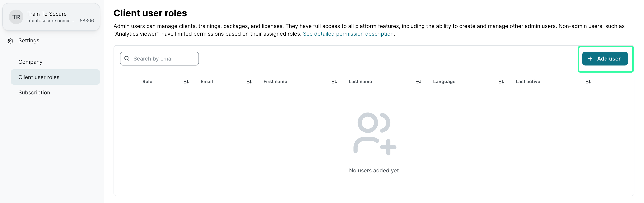Sort by Last active column icon
644x203 pixels.
click(x=588, y=82)
